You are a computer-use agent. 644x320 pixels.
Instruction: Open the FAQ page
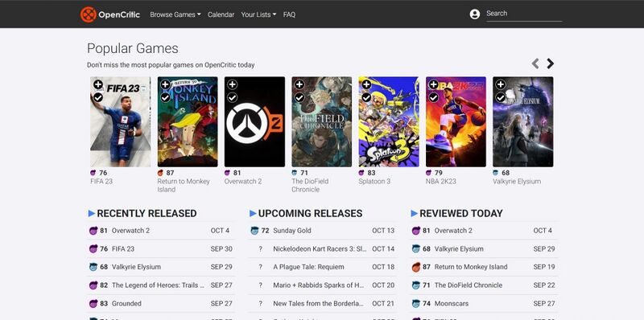coord(289,14)
